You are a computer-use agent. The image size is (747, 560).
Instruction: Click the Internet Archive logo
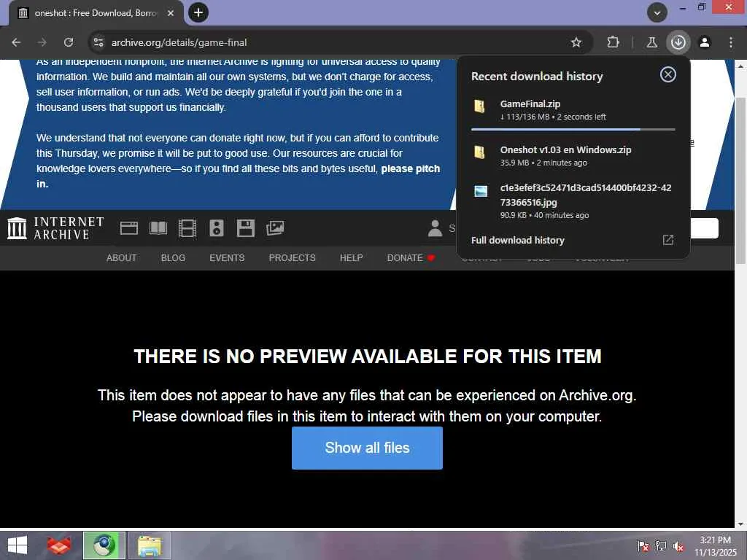[x=55, y=228]
